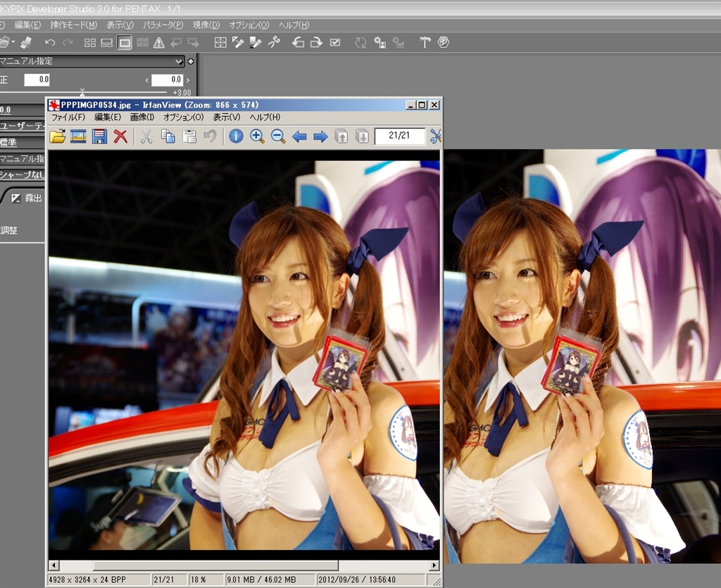Open the IrfanView slideshow filmstrip icon
The image size is (721, 588).
tap(78, 137)
